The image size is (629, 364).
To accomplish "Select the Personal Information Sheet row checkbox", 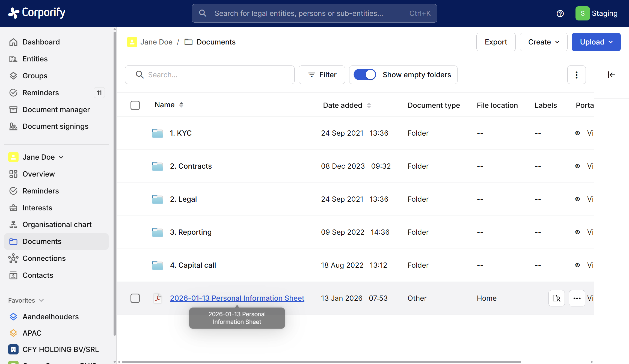I will (135, 298).
